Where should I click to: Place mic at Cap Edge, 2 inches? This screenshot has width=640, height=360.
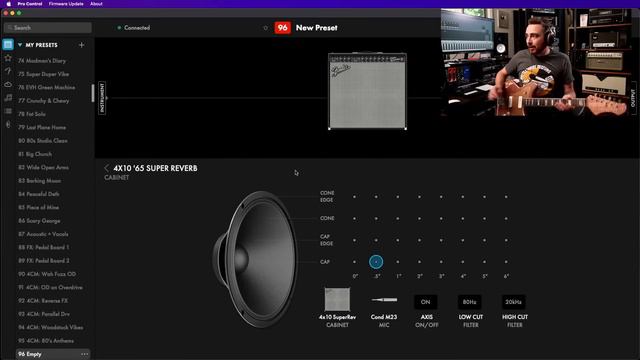tap(419, 240)
